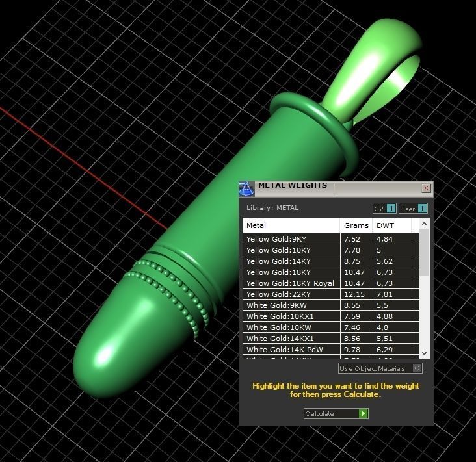Viewport: 476px width, 462px height.
Task: Select the Yellow Gold:14KY row
Action: [330, 261]
